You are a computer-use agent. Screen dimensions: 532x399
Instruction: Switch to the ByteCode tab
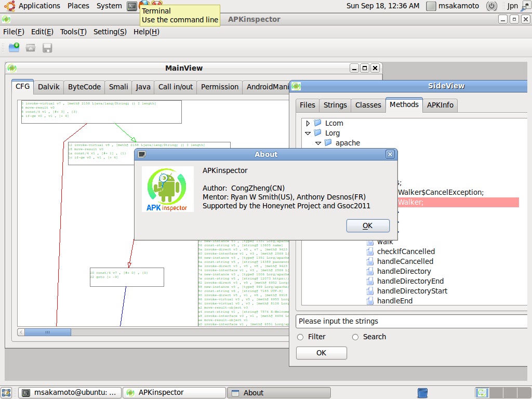tap(84, 87)
